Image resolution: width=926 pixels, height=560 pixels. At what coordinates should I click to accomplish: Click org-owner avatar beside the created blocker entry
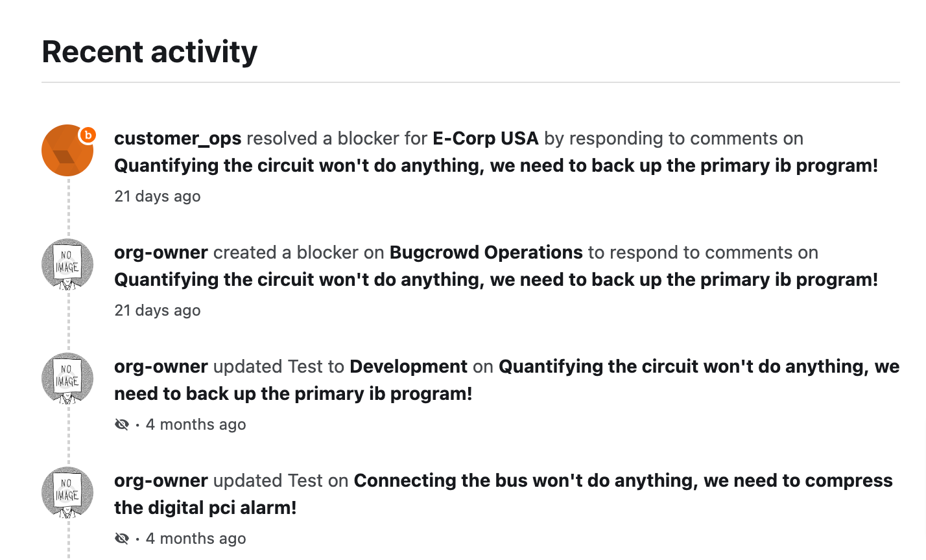point(67,264)
